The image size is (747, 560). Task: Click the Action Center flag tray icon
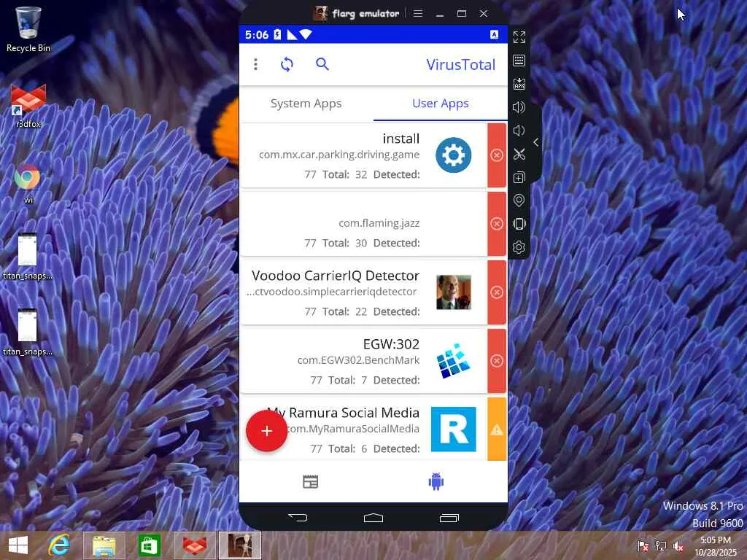(x=643, y=546)
